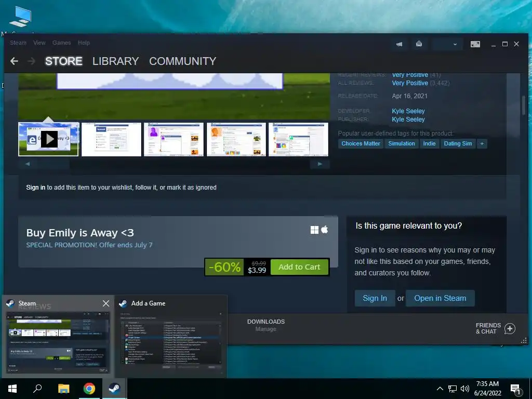532x399 pixels.
Task: Open the volume speaker icon
Action: tap(465, 389)
